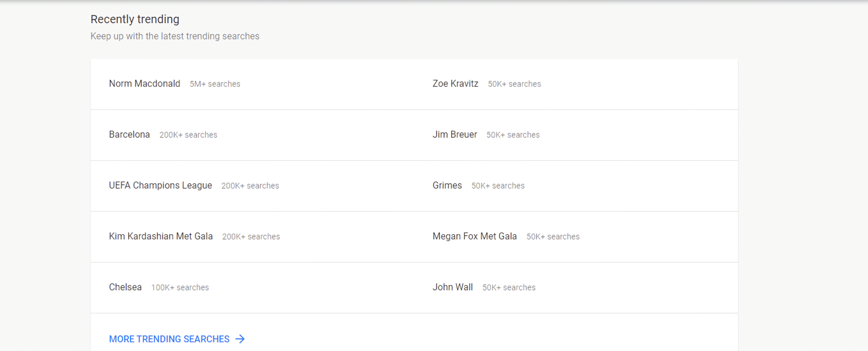The width and height of the screenshot is (868, 351).
Task: Click the John Wall trending search
Action: [452, 287]
